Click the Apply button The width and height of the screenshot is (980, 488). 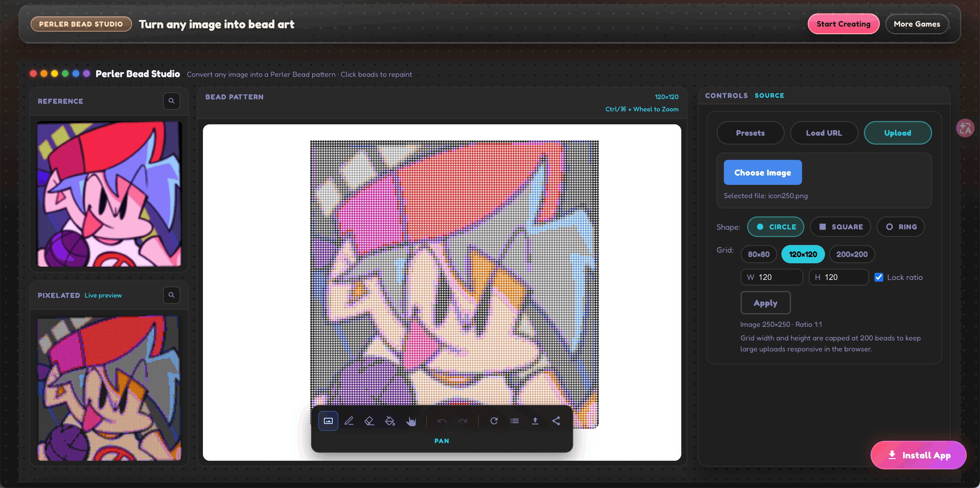tap(765, 303)
